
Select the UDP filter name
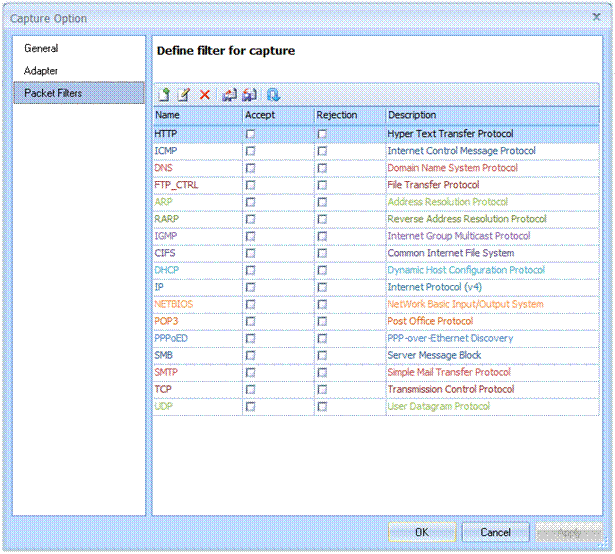(164, 406)
